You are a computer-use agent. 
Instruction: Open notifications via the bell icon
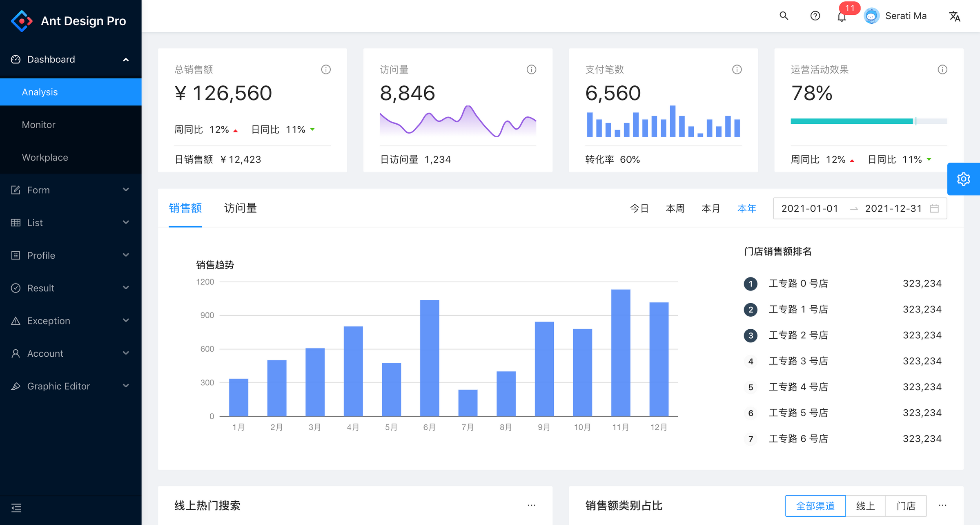pyautogui.click(x=842, y=16)
